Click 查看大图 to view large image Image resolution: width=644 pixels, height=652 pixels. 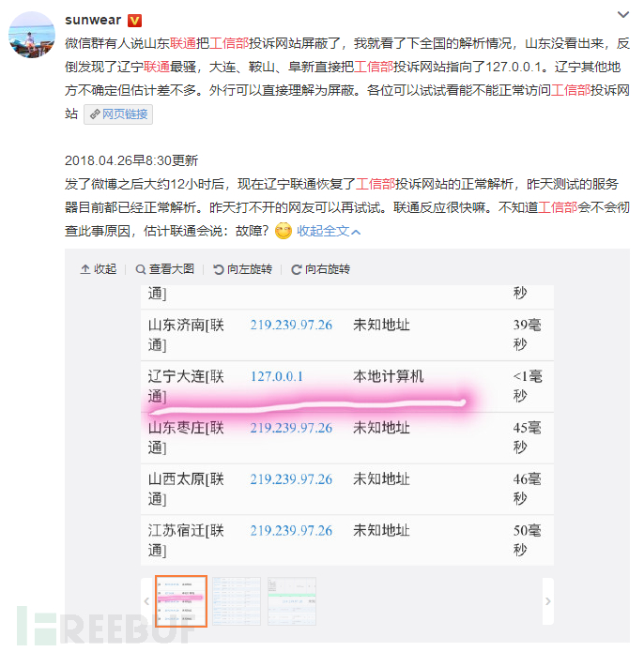coord(165,269)
